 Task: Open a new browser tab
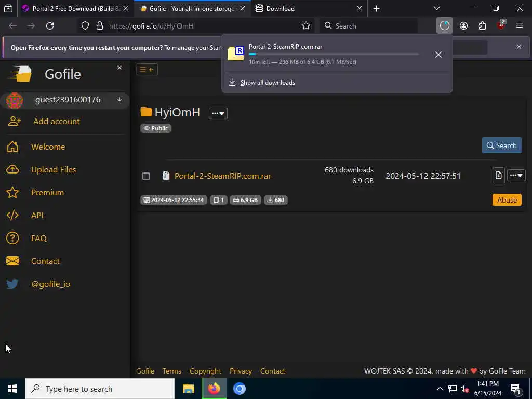pos(376,8)
